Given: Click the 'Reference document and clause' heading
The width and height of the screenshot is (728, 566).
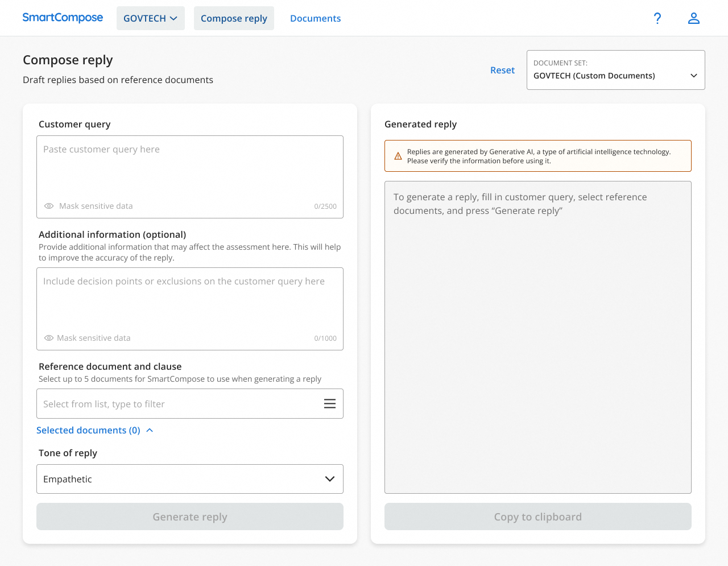Looking at the screenshot, I should (110, 366).
